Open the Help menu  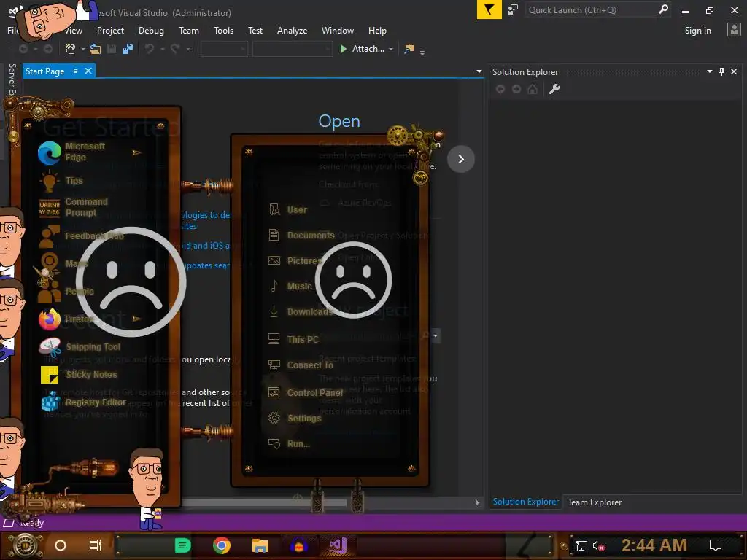click(377, 31)
